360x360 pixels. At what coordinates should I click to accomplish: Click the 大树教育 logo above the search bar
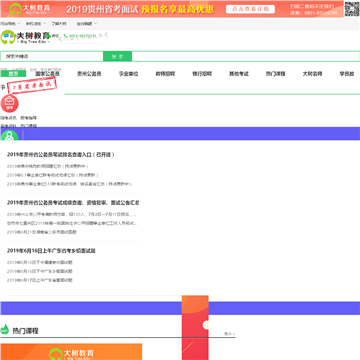pos(25,37)
